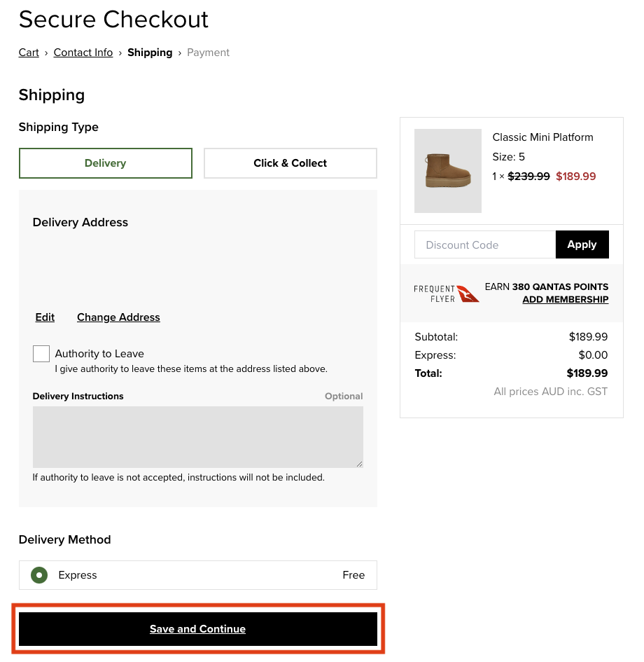Open the Contact Info breadcrumb step

point(83,53)
